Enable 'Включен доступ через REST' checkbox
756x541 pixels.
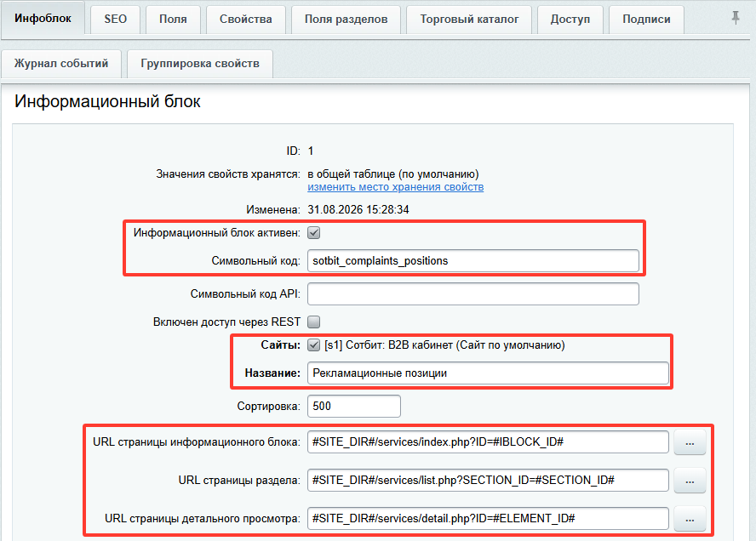(x=314, y=322)
